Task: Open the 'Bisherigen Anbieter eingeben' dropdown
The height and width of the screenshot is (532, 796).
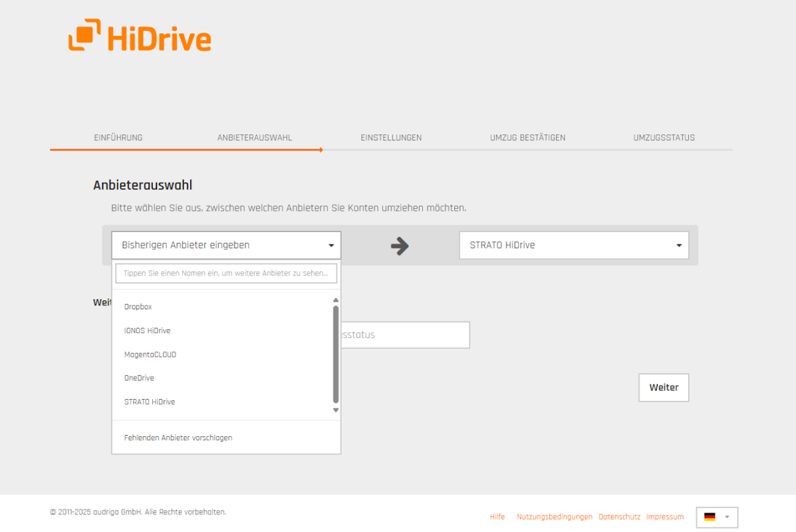Action: click(226, 245)
